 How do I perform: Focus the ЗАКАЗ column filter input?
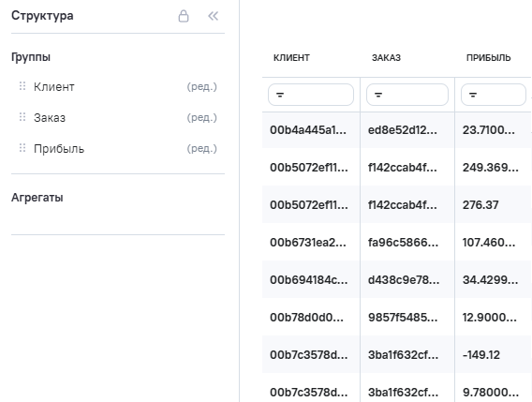coord(407,95)
